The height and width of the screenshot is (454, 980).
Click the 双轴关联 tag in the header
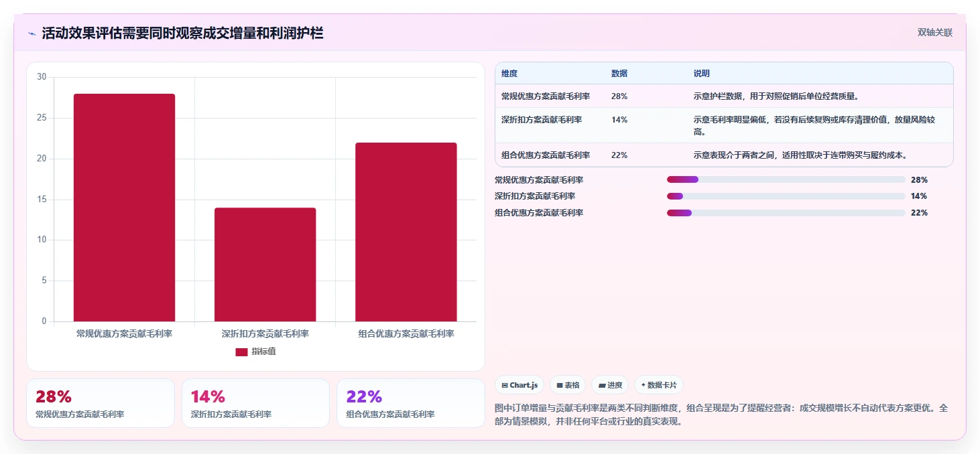[x=935, y=33]
